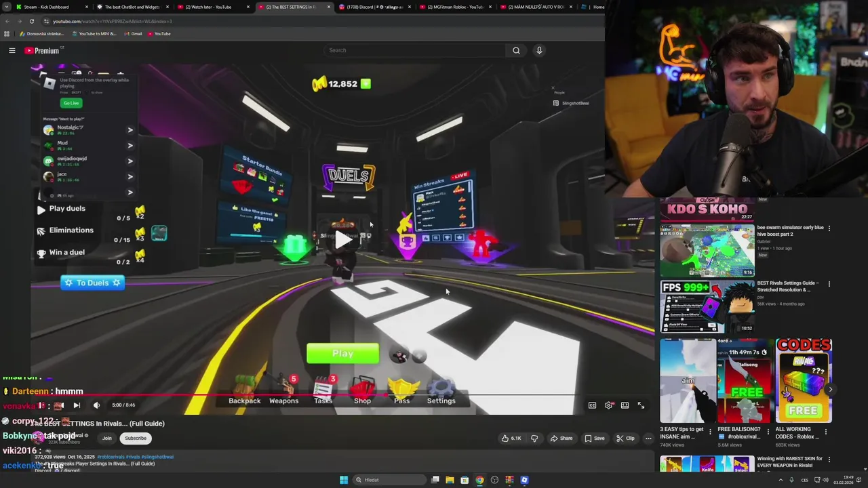Go to the YouTube Premium home logo

(x=43, y=50)
